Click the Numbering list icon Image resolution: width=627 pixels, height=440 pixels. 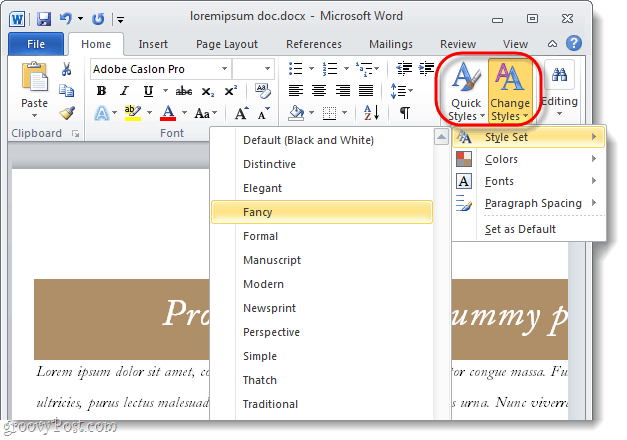click(330, 69)
